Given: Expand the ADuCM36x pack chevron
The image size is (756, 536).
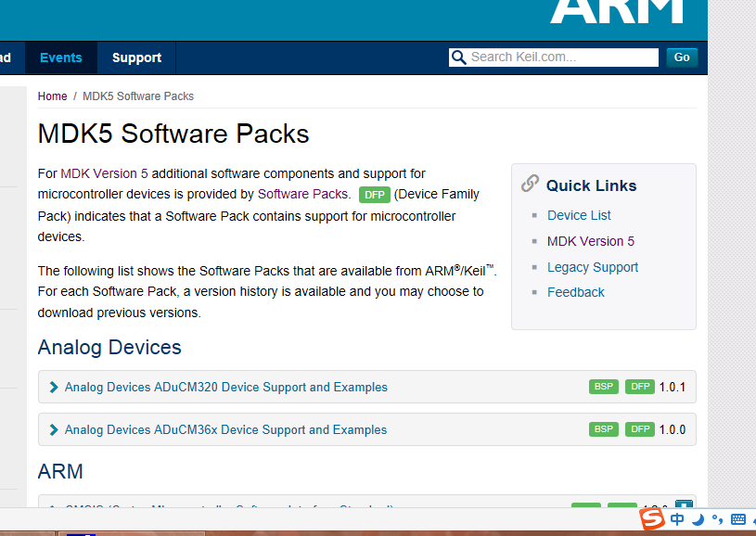Looking at the screenshot, I should coord(54,429).
